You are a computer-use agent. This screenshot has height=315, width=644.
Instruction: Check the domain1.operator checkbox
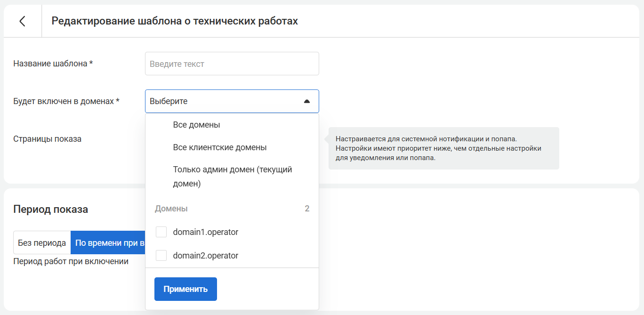coord(161,232)
